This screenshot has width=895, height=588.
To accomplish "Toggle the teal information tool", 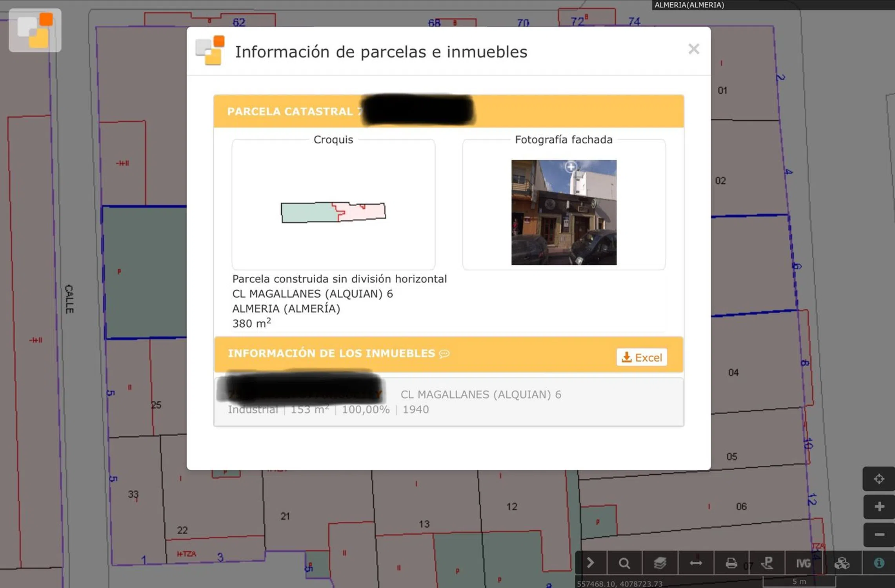I will [x=879, y=563].
